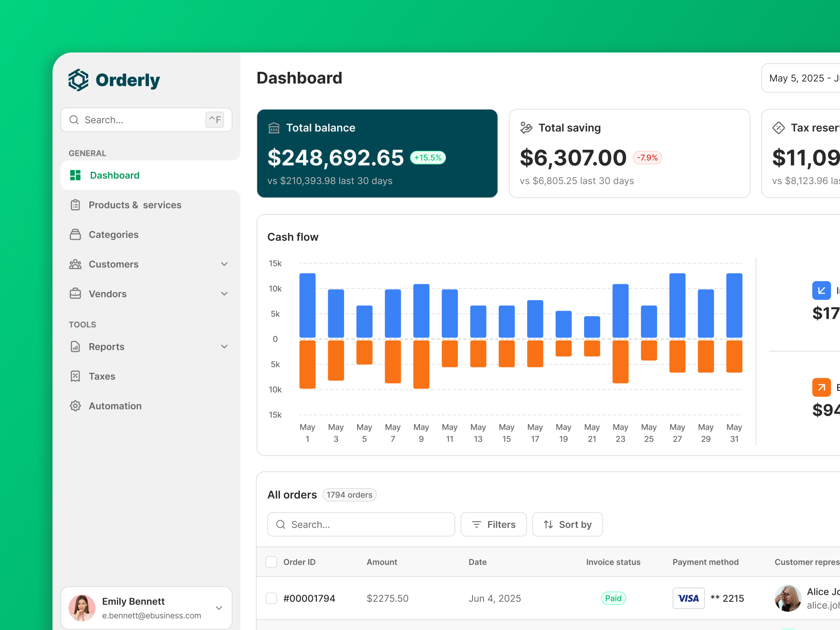This screenshot has width=840, height=630.
Task: Open the May 5, 2025 date range picker
Action: 801,78
